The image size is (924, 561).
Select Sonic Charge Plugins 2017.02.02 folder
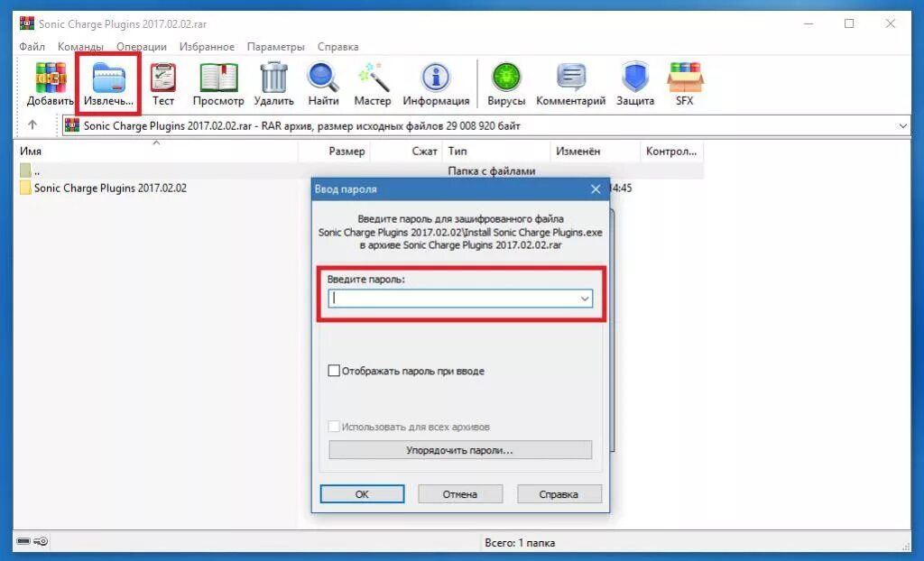pos(110,188)
